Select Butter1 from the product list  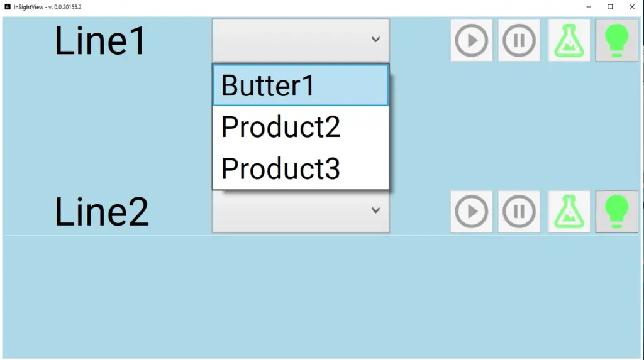tap(301, 85)
